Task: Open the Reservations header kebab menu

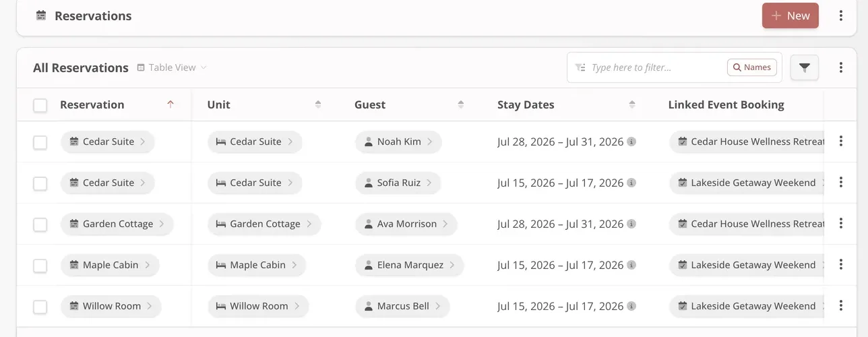Action: (840, 16)
